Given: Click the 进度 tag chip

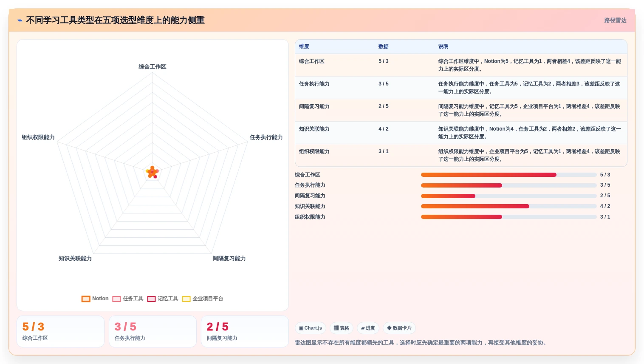Looking at the screenshot, I should (x=368, y=328).
